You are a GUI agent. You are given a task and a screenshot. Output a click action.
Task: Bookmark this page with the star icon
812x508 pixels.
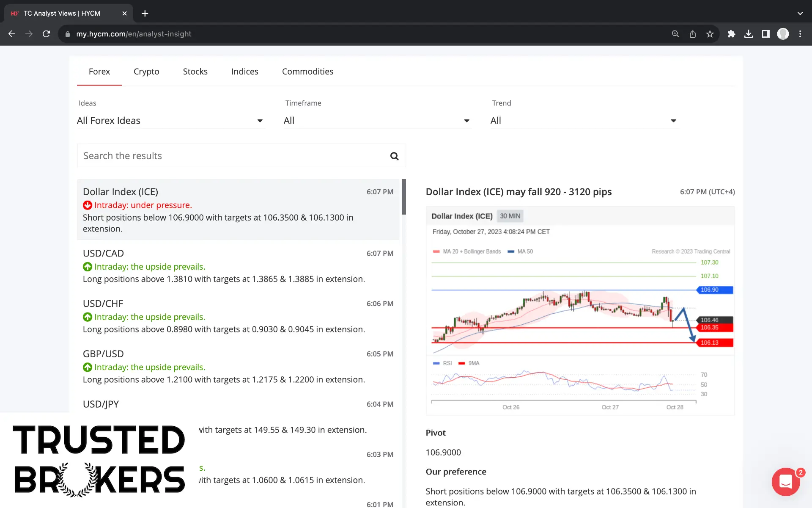click(710, 34)
